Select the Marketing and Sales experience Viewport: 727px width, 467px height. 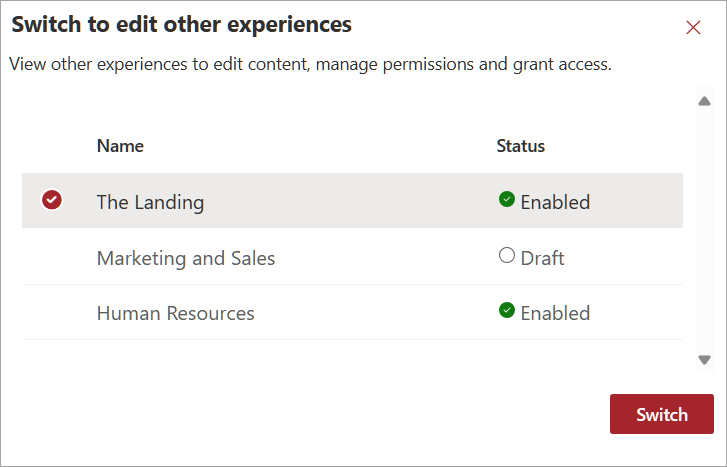tap(186, 258)
